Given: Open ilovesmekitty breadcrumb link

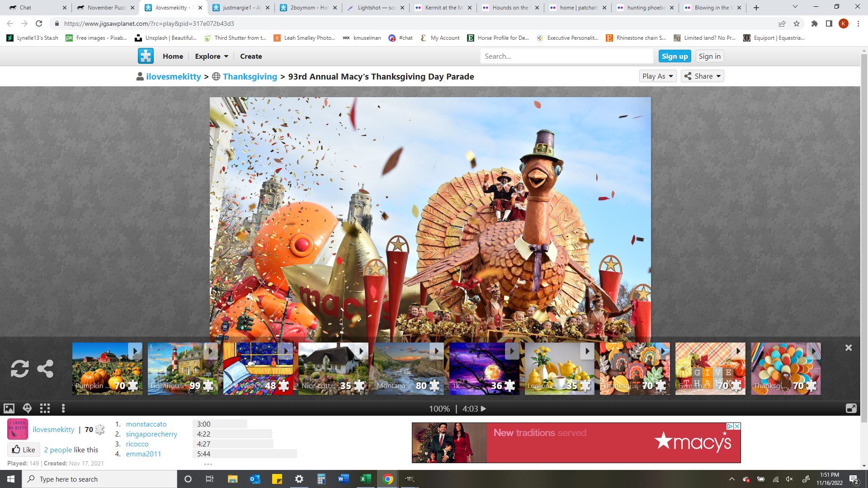Looking at the screenshot, I should (x=174, y=76).
